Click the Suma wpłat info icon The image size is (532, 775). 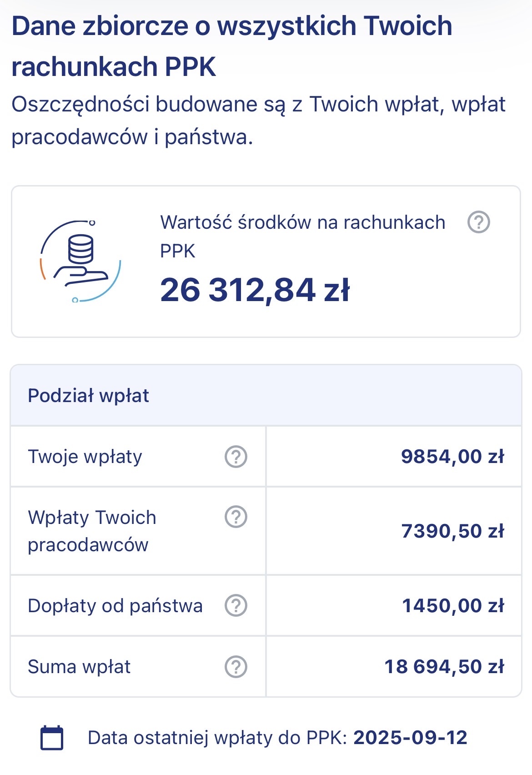pos(236,667)
